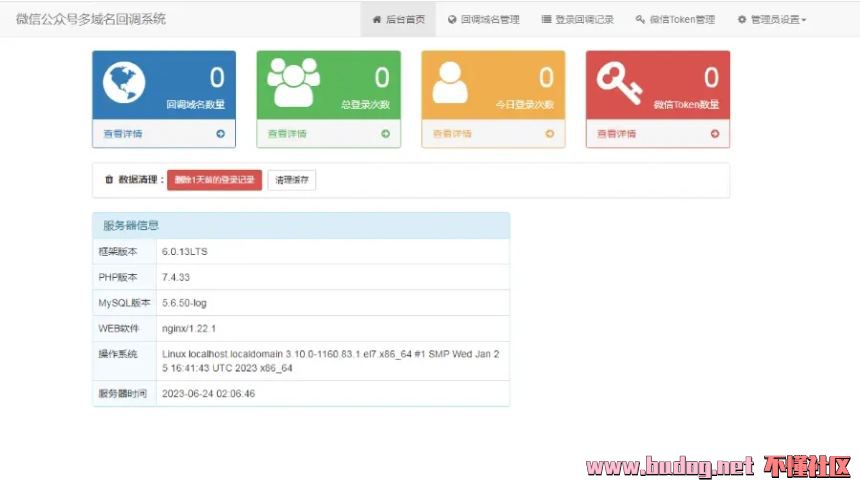Image resolution: width=860 pixels, height=487 pixels.
Task: Click blue arrow circle icon in domain card
Action: tap(220, 133)
